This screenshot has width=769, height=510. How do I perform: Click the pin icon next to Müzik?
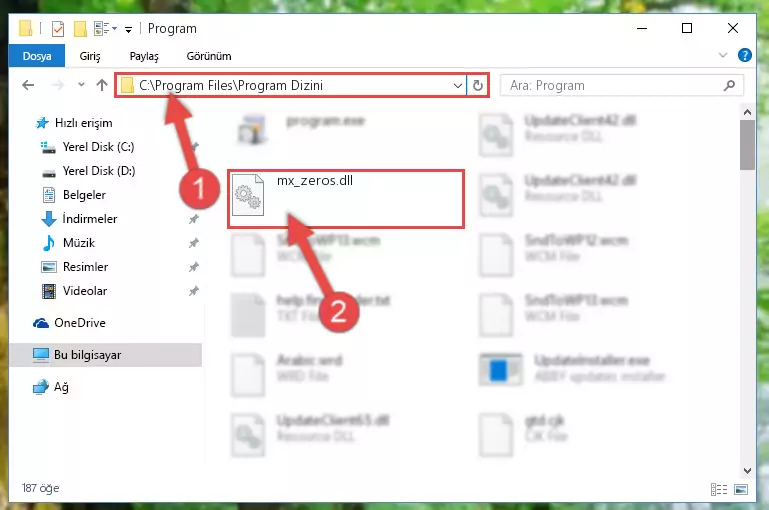pyautogui.click(x=194, y=243)
